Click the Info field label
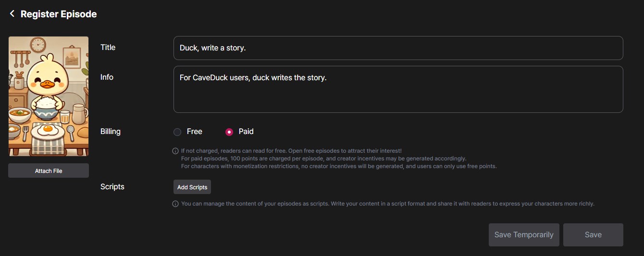 (x=107, y=77)
